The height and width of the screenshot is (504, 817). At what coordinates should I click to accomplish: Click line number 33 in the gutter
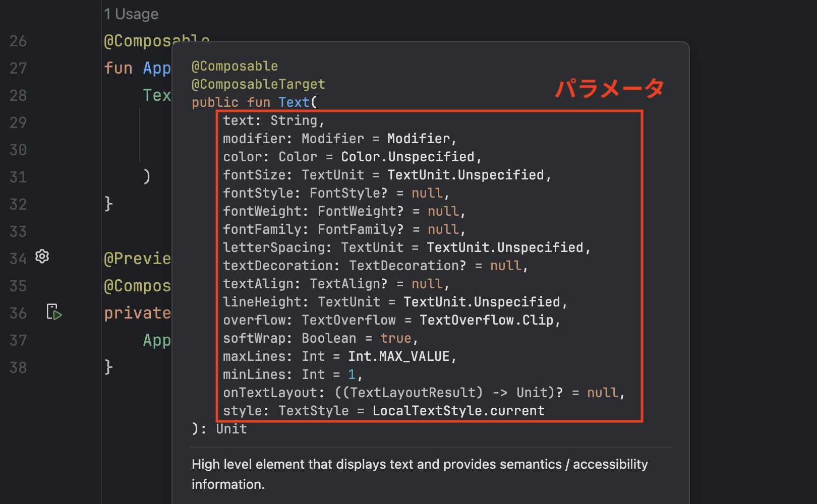[18, 232]
